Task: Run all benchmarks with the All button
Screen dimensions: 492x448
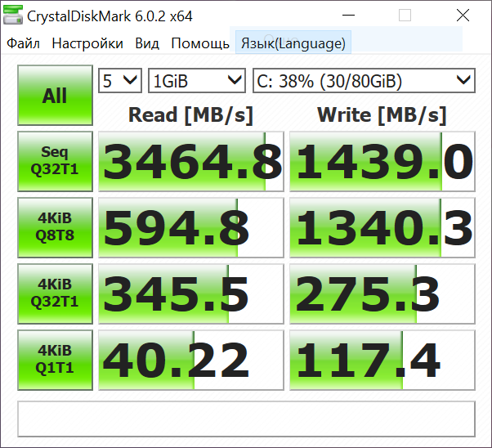Action: 56,95
